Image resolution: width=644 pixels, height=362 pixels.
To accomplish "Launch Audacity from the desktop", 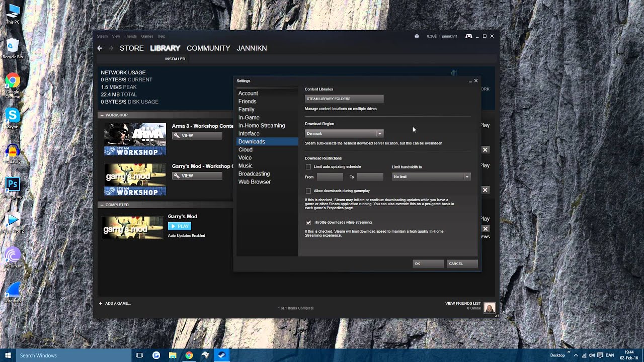I will (13, 153).
